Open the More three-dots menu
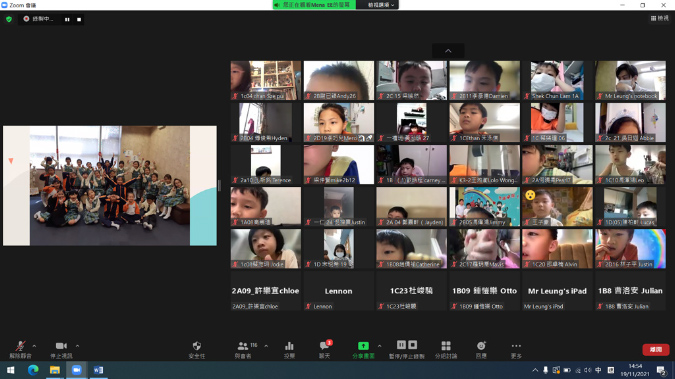This screenshot has width=675, height=379. pos(516,350)
